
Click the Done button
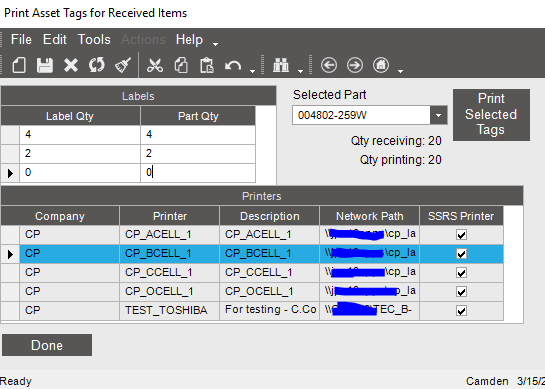click(x=47, y=345)
